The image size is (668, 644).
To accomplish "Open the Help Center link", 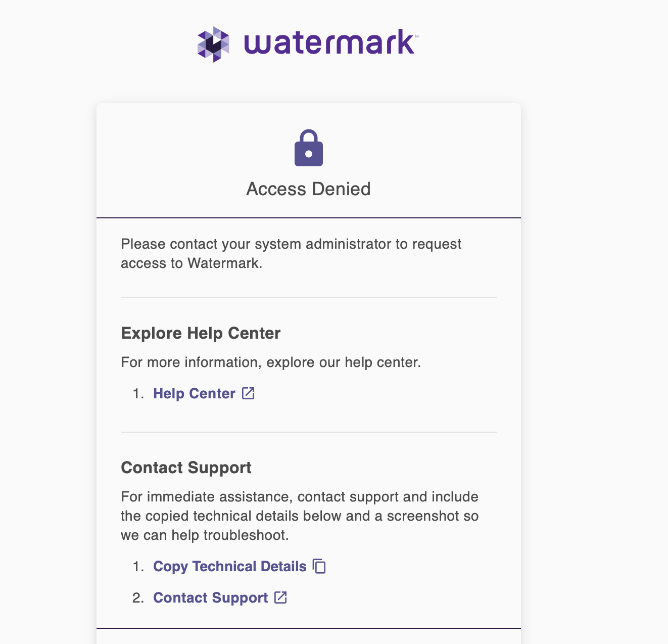I will click(x=194, y=393).
